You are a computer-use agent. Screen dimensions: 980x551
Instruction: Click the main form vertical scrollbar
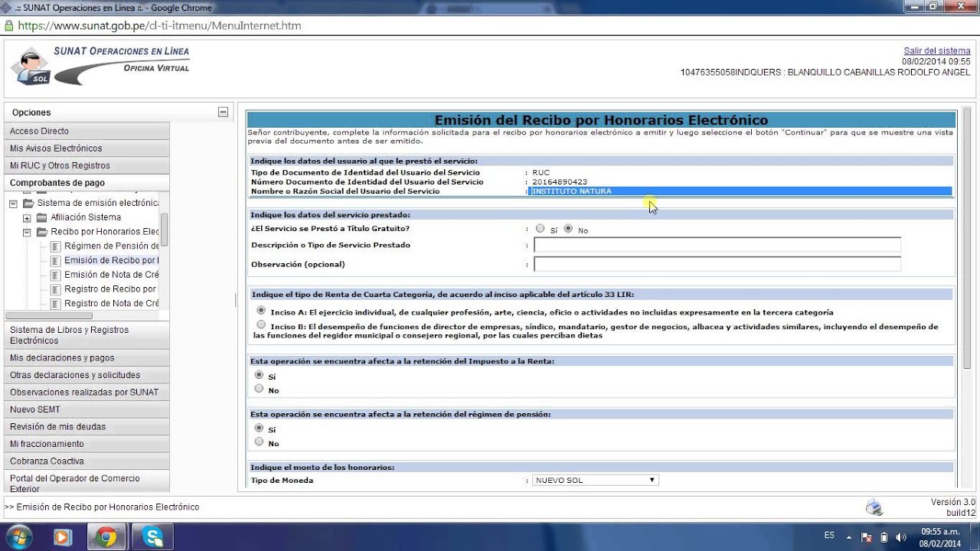[966, 239]
